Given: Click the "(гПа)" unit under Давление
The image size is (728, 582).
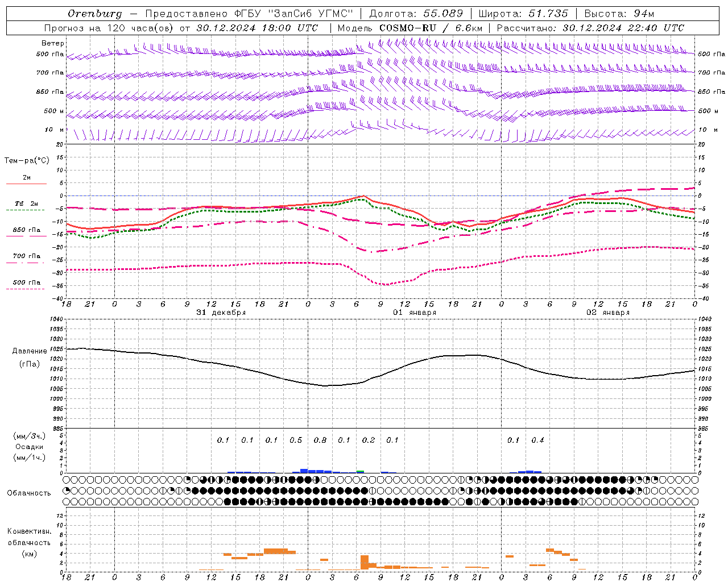Looking at the screenshot, I should point(30,364).
